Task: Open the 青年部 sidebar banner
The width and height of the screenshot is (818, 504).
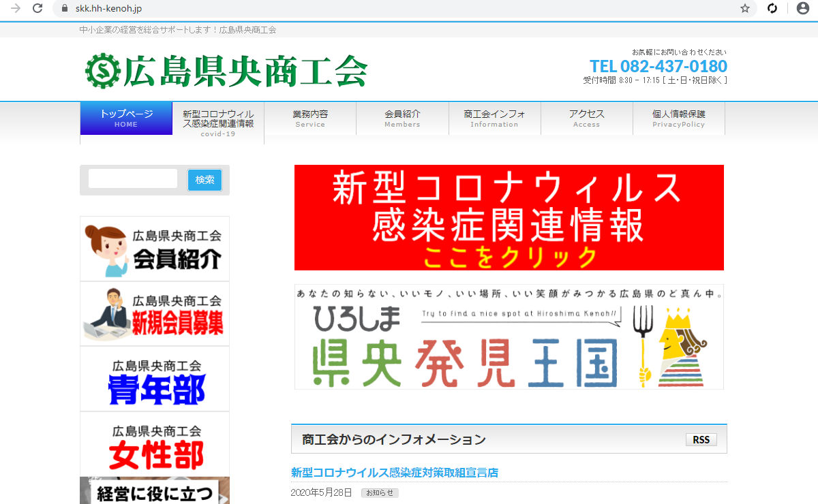Action: (x=155, y=379)
